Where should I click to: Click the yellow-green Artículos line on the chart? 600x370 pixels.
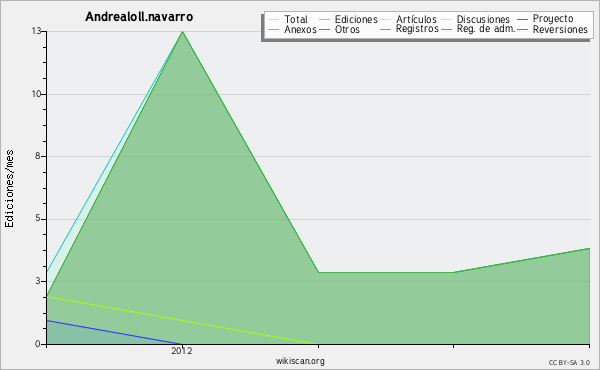tap(183, 320)
